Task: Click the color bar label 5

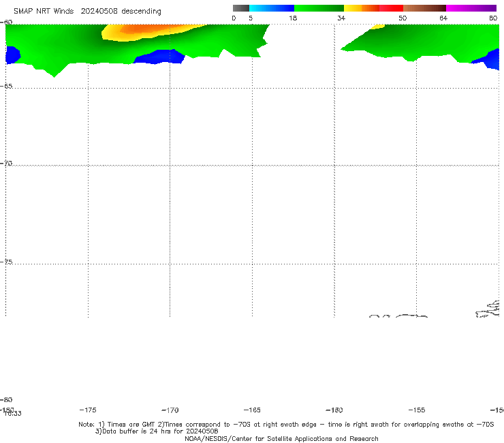Action: (x=251, y=18)
